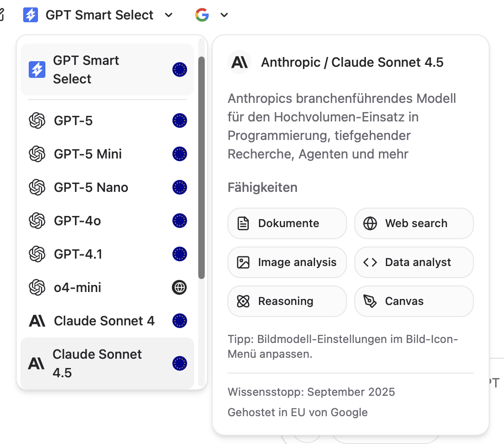Click the OpenAI logo beside o4-mini
This screenshot has height=444, width=504.
(37, 287)
